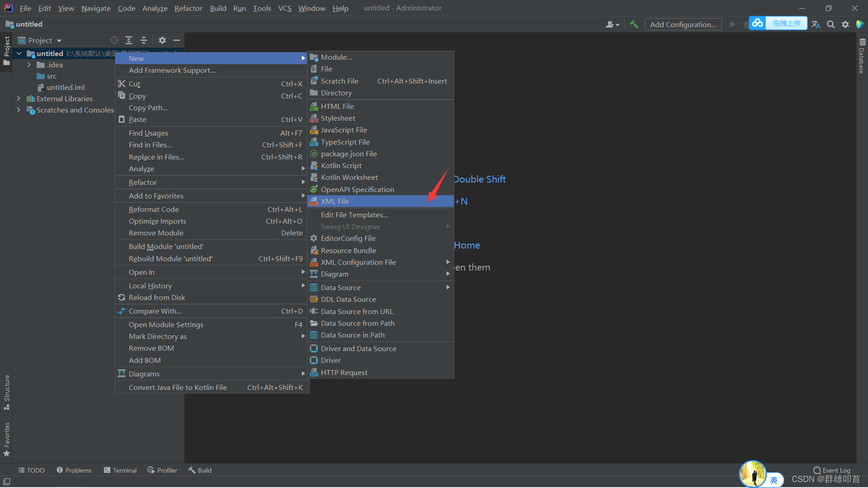Open Project panel options gear

(162, 40)
